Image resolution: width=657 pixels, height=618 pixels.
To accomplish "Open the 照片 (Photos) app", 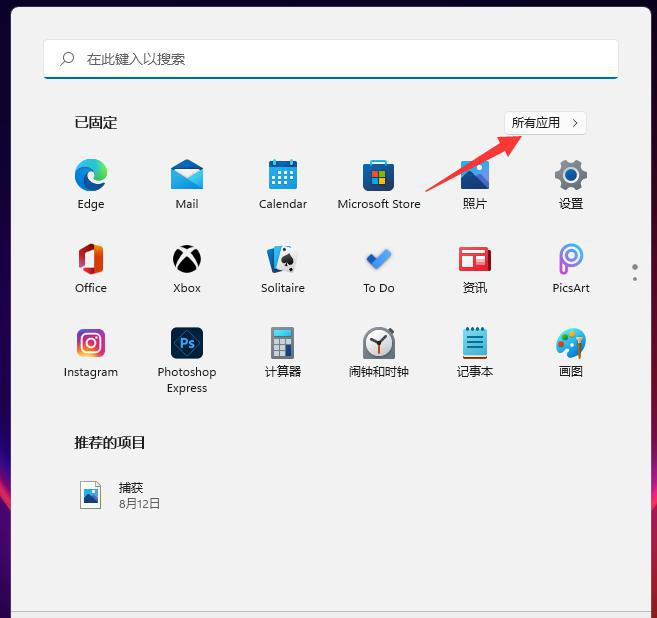I will (x=474, y=176).
